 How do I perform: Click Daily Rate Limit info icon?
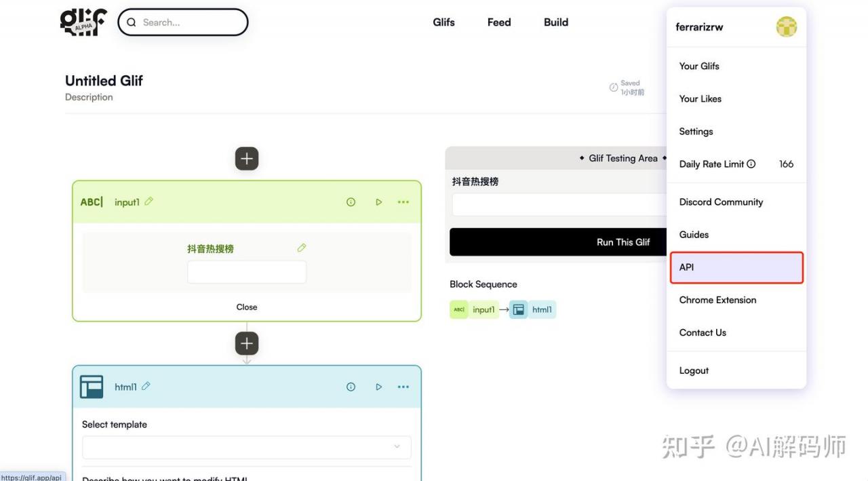click(x=751, y=163)
